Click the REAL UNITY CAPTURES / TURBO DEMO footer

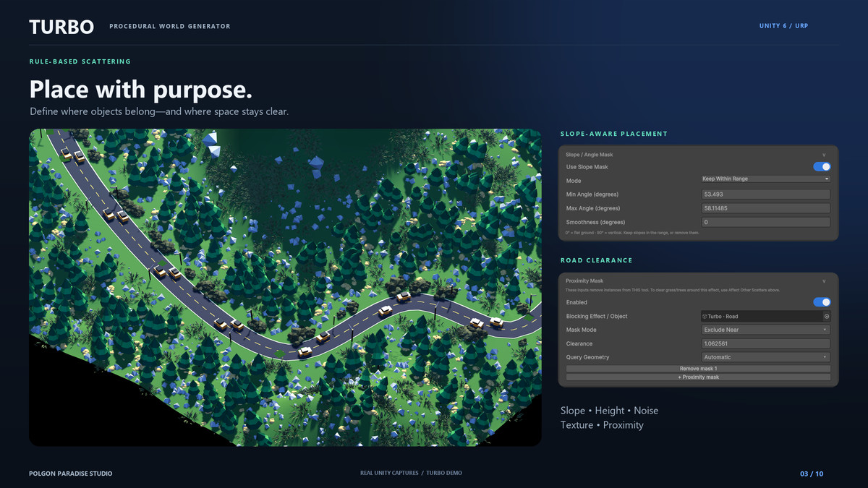tap(411, 473)
